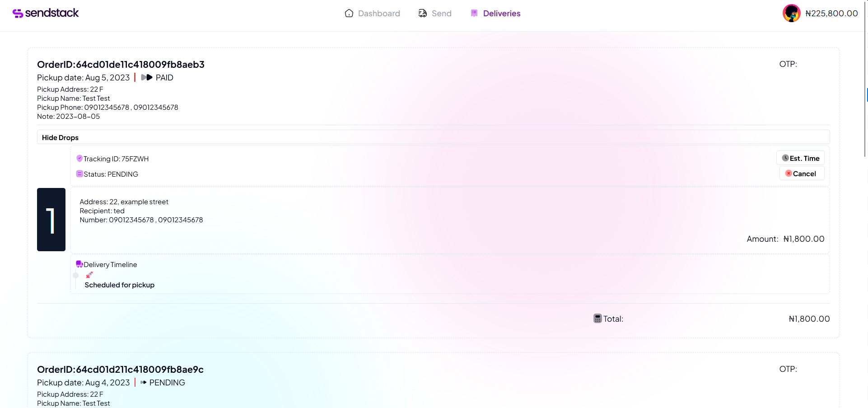This screenshot has height=408, width=868.
Task: Click the Tracking ID shield icon
Action: point(79,158)
